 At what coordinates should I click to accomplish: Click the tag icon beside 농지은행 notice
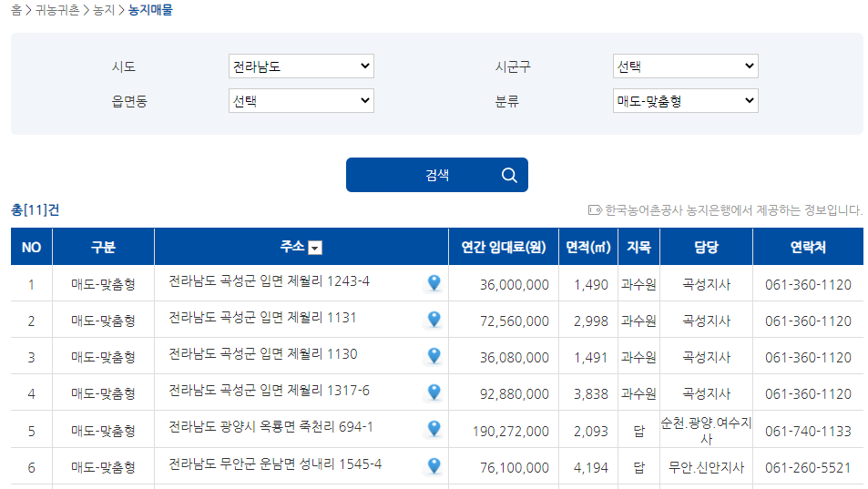click(x=595, y=210)
